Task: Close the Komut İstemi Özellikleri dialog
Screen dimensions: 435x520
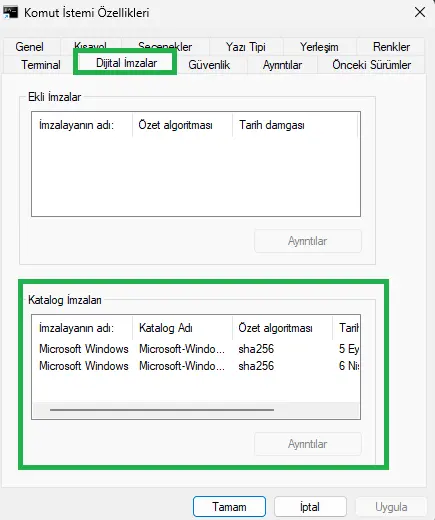Action: click(x=420, y=13)
